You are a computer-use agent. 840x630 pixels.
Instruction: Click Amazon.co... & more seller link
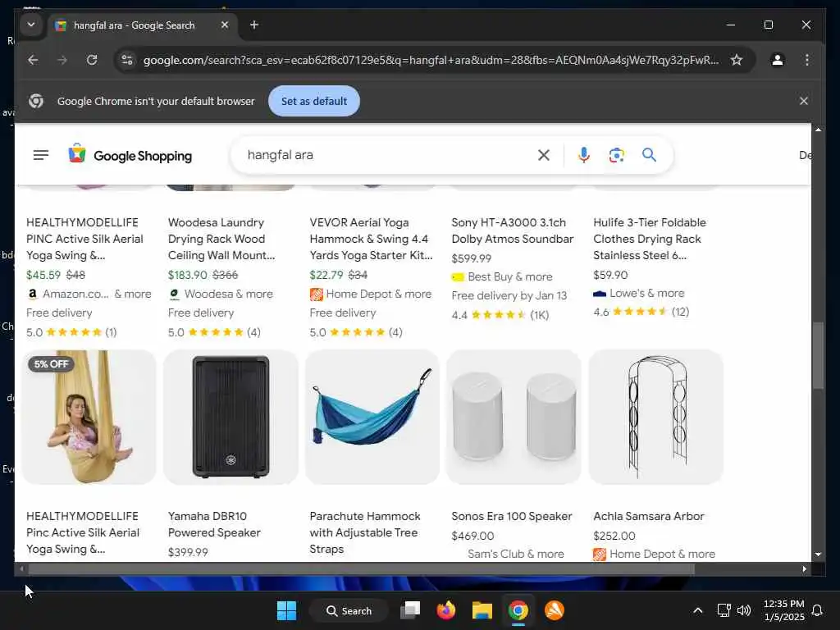coord(89,294)
